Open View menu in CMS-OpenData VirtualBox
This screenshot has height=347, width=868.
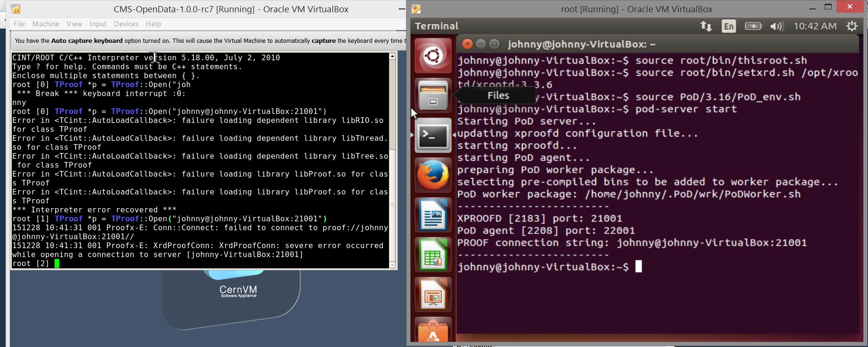tap(74, 24)
